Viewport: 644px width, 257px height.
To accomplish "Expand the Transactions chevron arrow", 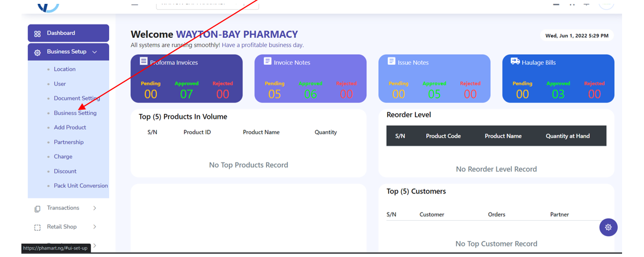I will [94, 208].
